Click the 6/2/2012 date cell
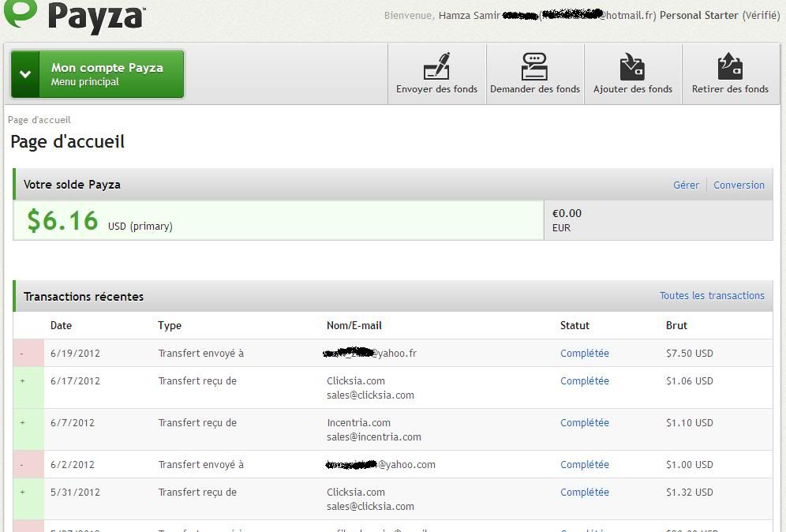786x532 pixels. point(72,465)
